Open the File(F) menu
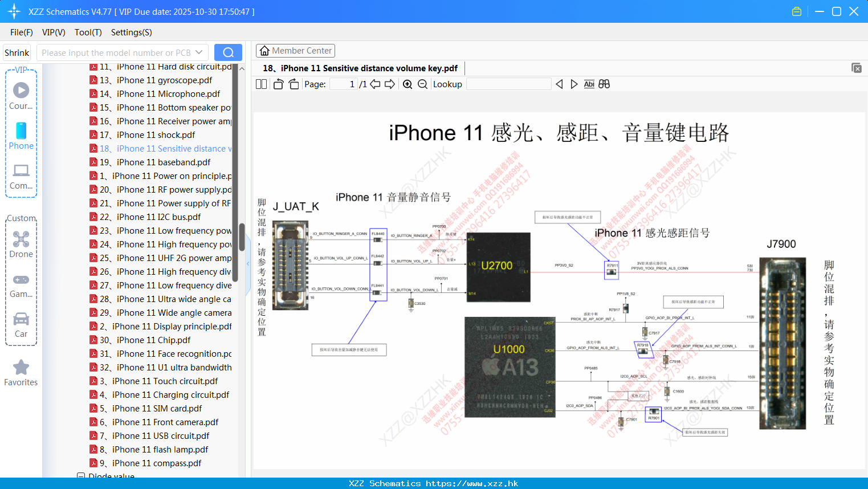The image size is (868, 489). coord(22,32)
